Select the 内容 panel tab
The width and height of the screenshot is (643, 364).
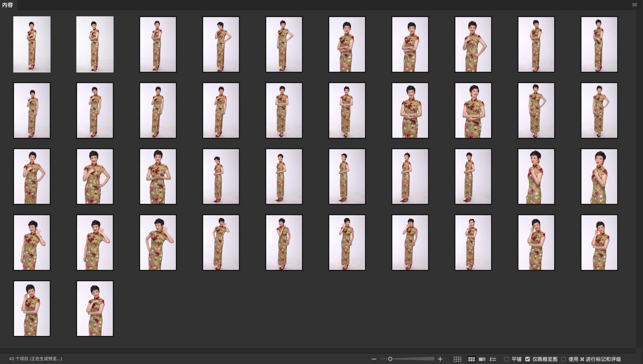coord(8,5)
